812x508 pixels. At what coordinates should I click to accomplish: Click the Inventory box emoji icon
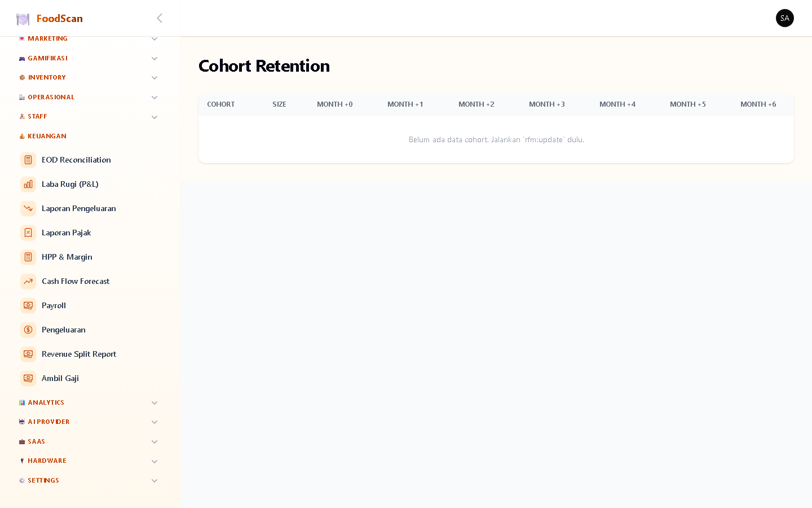pos(22,77)
